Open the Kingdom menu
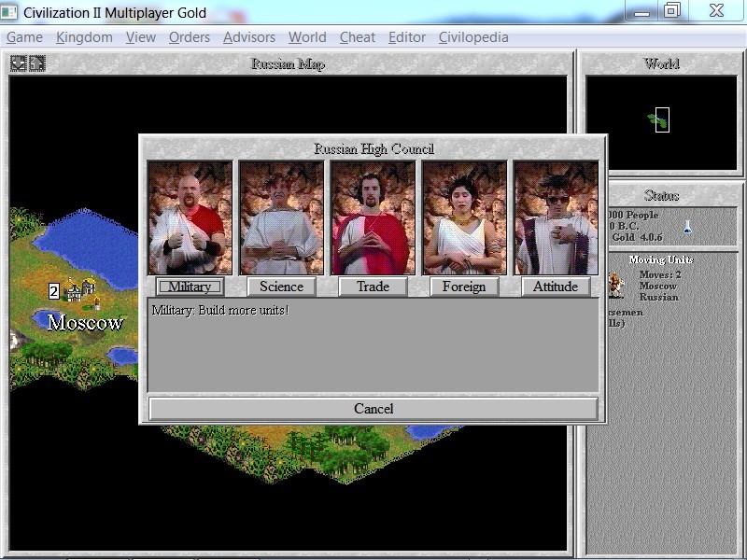747x560 pixels. (84, 37)
